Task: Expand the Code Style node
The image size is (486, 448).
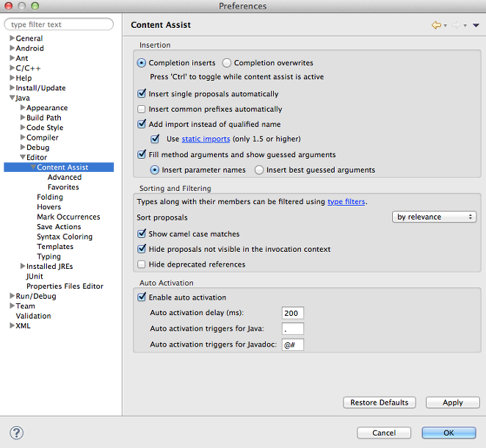Action: point(23,128)
